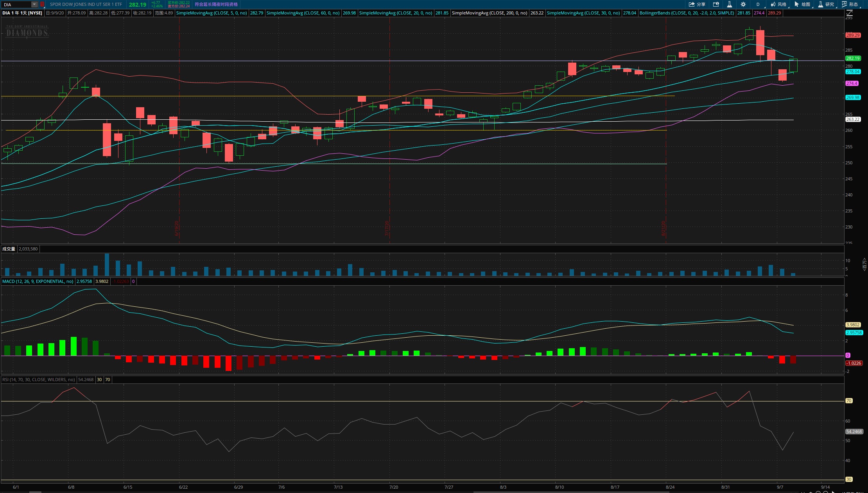Click the bid price 买方价:282.22
Screen dimensions: 868x493
point(179,3)
